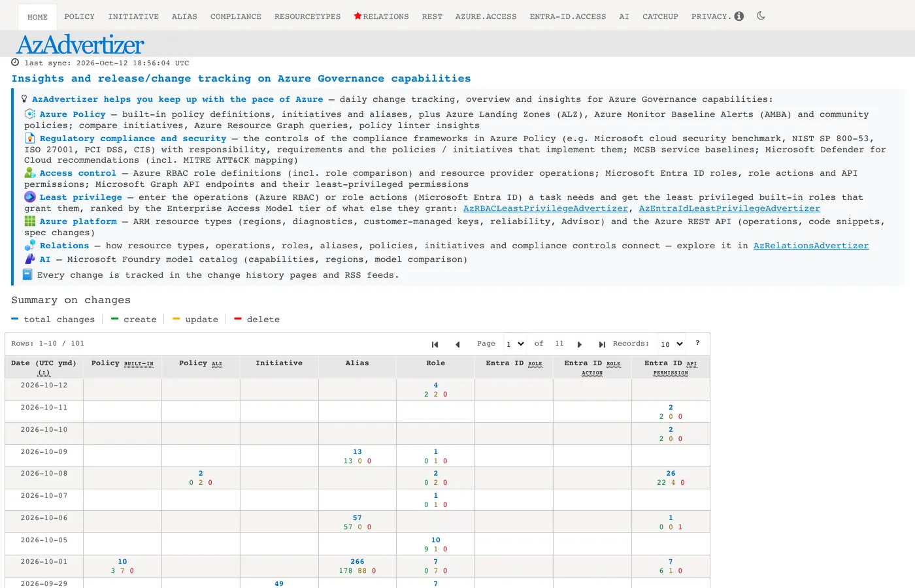Click the last sync clock icon
Viewport: 915px width, 588px height.
[16, 63]
